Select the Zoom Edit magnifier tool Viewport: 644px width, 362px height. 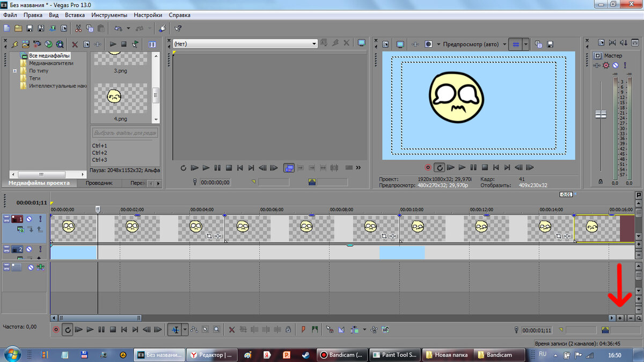(217, 330)
